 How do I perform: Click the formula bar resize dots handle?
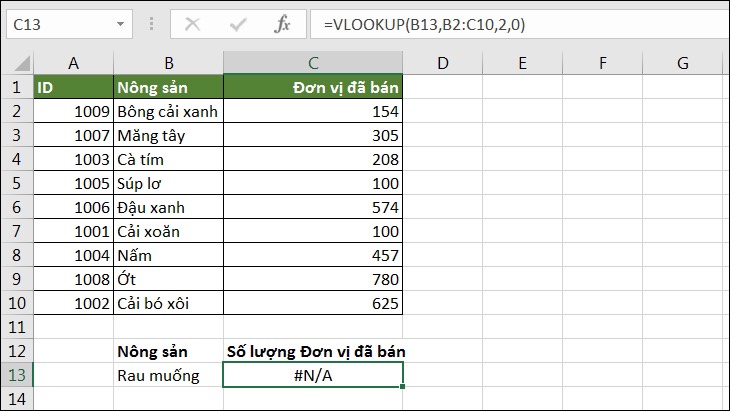pos(151,24)
